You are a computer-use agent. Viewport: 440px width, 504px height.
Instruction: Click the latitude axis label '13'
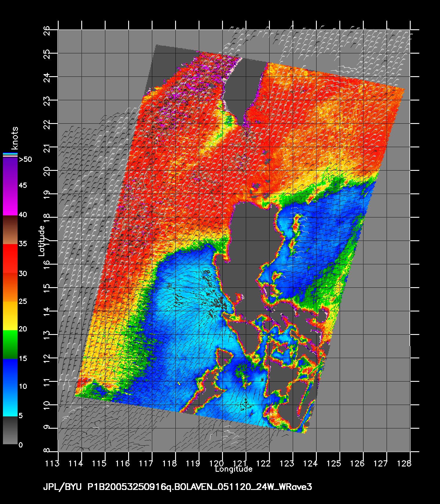click(47, 335)
